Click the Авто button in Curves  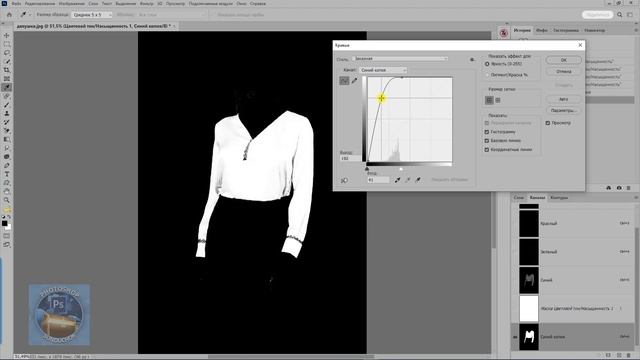pos(563,99)
